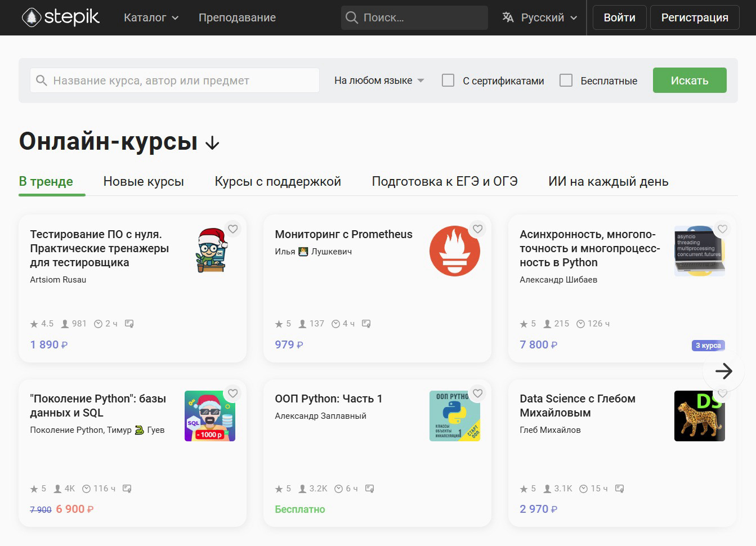Switch to the Новые курсы tab

[144, 181]
